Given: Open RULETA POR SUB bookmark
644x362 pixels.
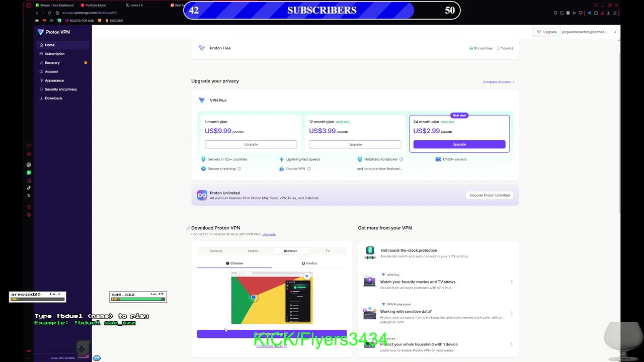Looking at the screenshot, I should [x=79, y=21].
